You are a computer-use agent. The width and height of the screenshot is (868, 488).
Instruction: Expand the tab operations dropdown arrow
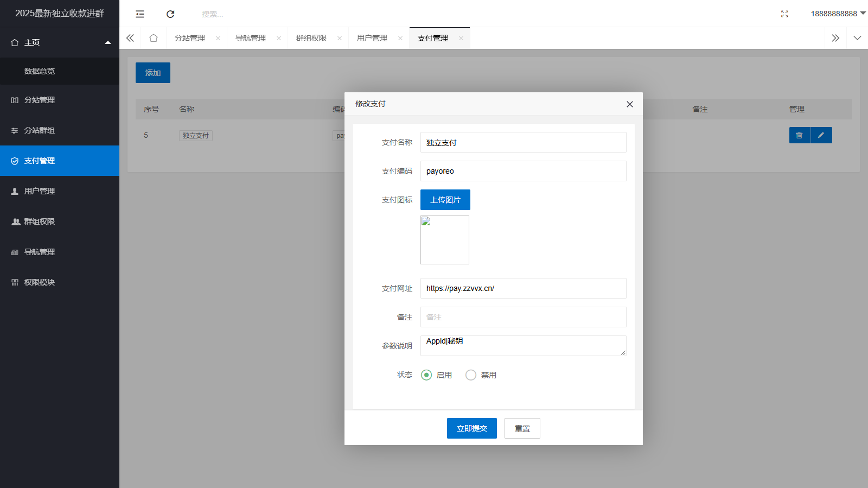pyautogui.click(x=857, y=38)
